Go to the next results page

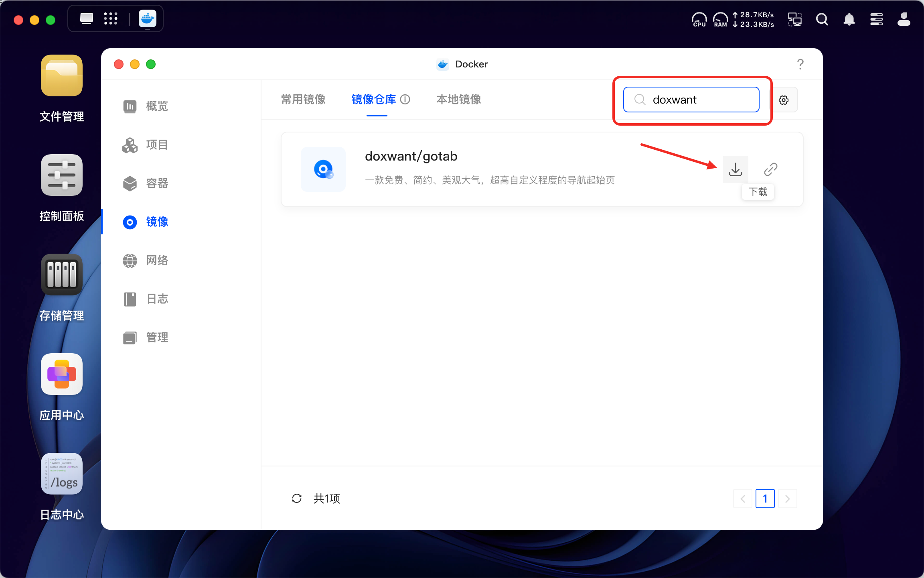click(x=787, y=499)
